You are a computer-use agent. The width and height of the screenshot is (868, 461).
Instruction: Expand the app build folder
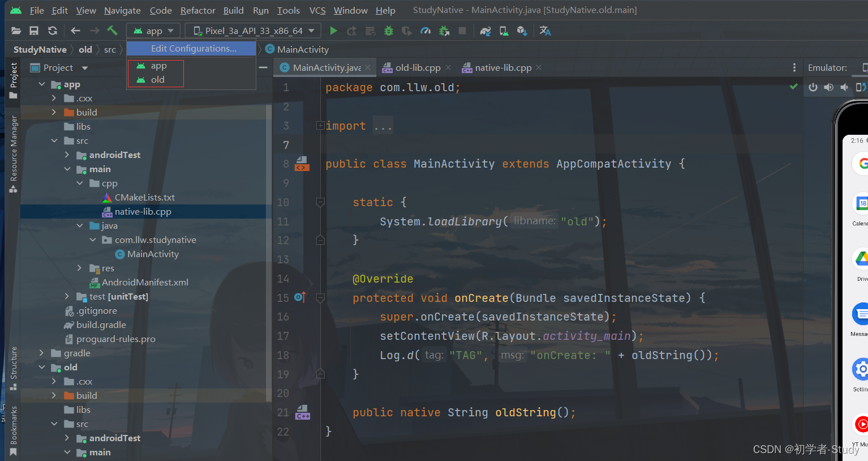54,112
